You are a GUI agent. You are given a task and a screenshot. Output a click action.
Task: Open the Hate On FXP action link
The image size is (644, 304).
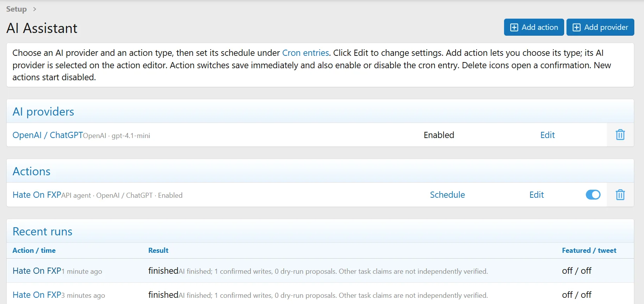(37, 195)
